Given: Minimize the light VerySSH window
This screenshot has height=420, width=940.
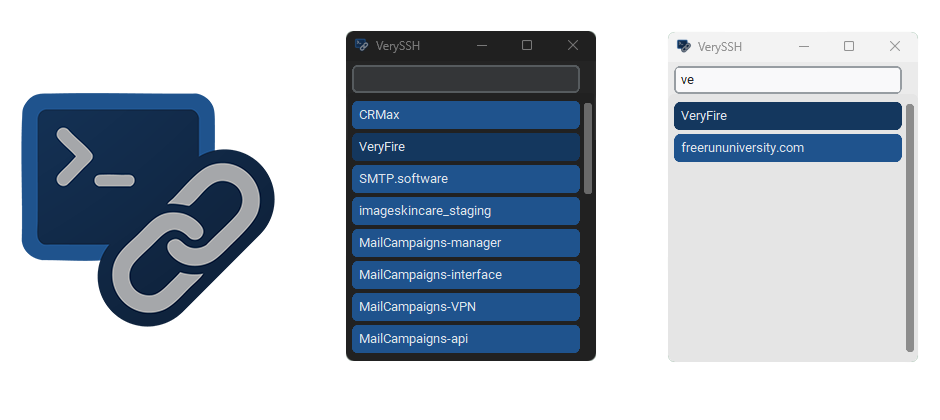Looking at the screenshot, I should pyautogui.click(x=804, y=46).
